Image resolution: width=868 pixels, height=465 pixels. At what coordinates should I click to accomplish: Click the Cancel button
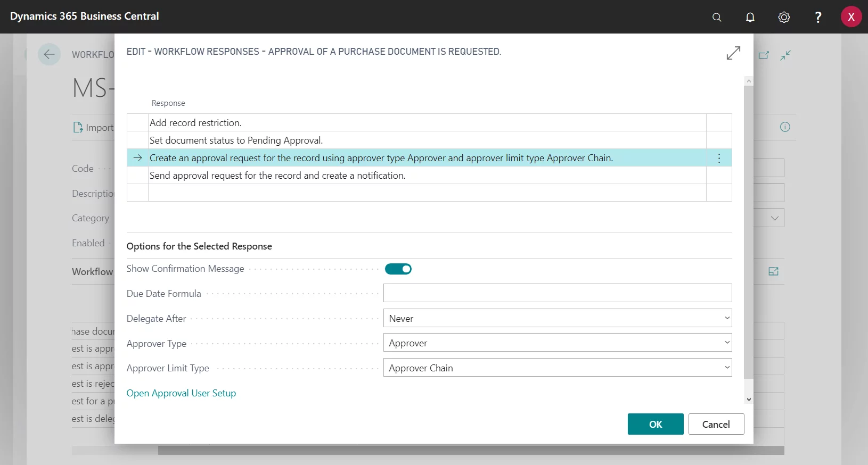click(716, 424)
